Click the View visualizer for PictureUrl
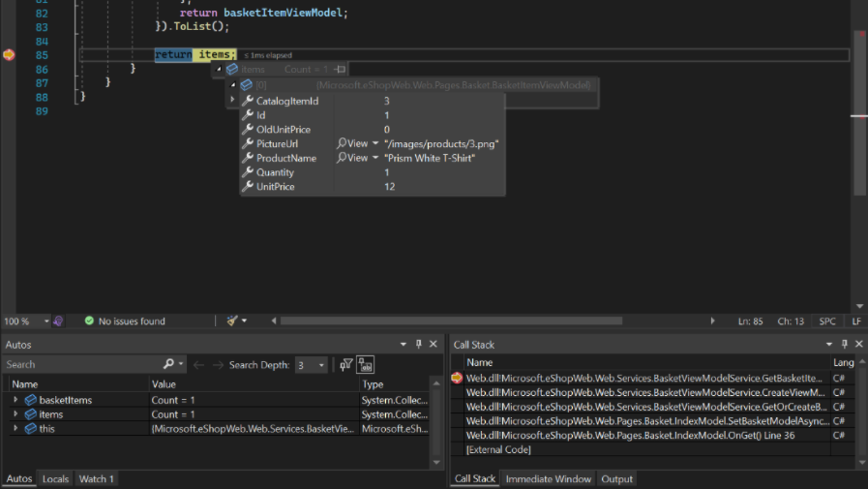The height and width of the screenshot is (489, 868). click(352, 144)
